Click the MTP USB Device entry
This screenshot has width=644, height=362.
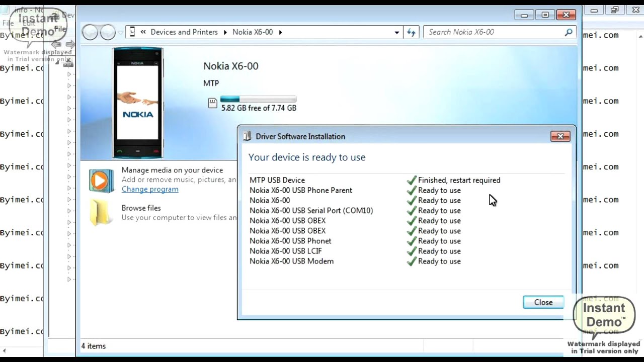[277, 180]
